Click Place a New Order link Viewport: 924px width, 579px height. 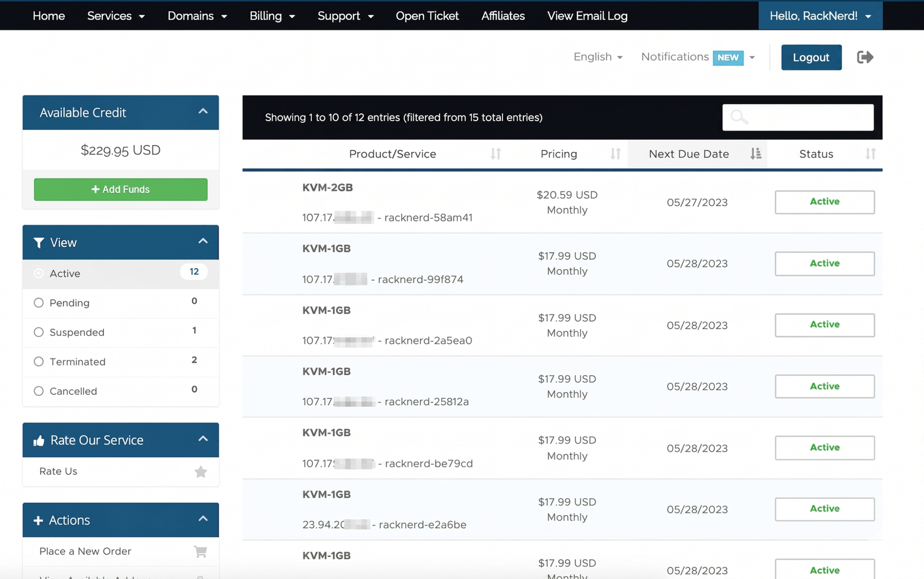(x=85, y=551)
